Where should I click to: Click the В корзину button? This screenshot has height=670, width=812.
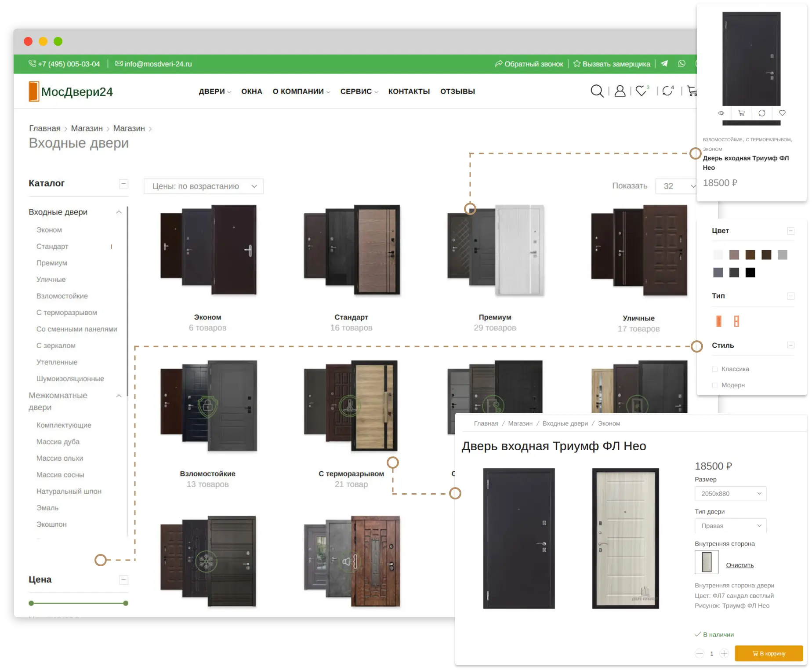click(768, 653)
